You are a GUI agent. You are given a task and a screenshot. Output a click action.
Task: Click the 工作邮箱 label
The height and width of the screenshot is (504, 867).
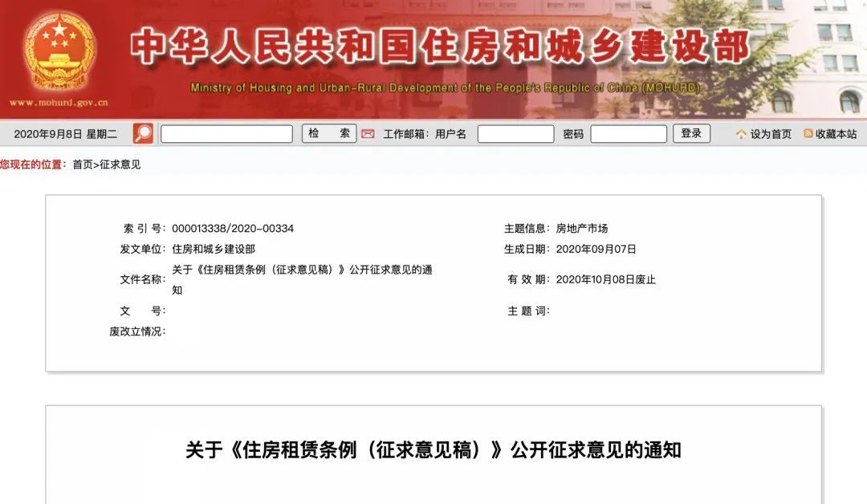point(406,134)
